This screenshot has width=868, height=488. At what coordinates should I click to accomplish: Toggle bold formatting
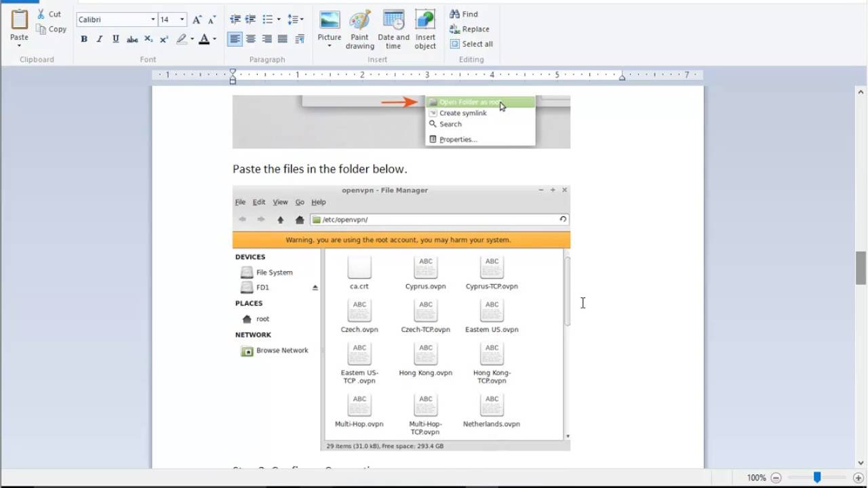(x=84, y=39)
